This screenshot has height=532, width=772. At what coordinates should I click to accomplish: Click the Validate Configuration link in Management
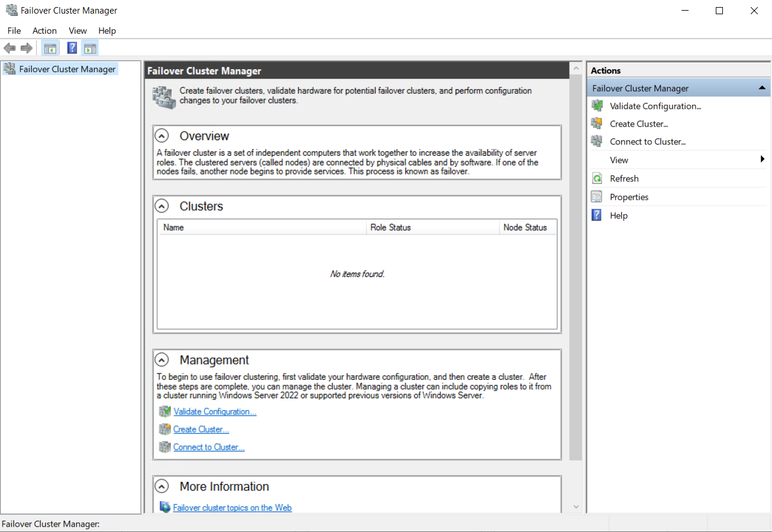pos(215,411)
